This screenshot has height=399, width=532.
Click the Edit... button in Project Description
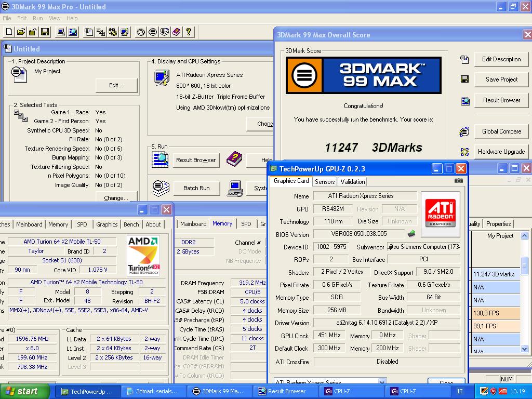116,86
